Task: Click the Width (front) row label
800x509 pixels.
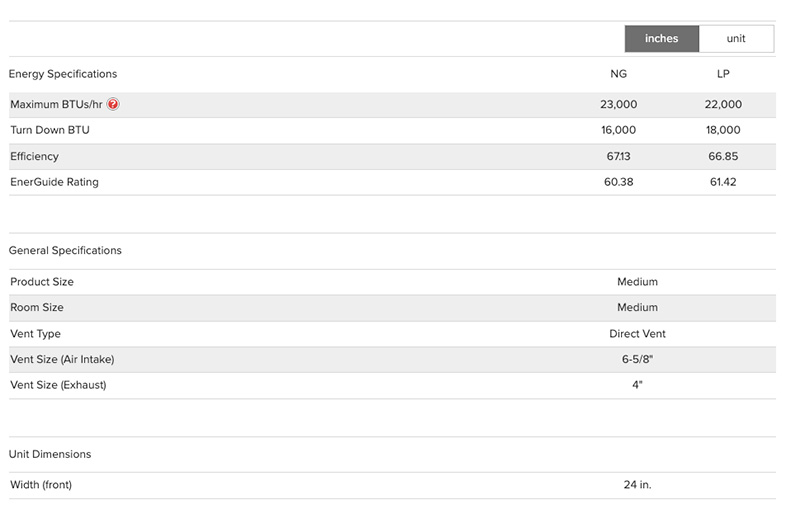Action: tap(41, 485)
